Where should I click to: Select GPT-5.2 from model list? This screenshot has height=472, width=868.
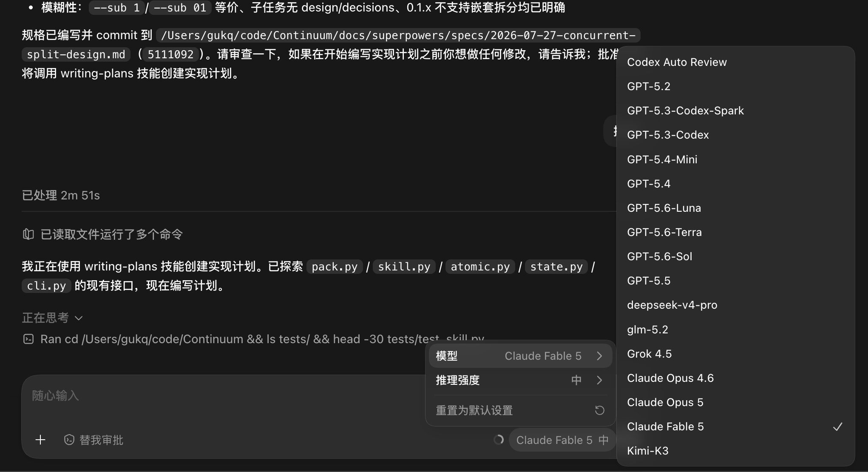click(735, 86)
